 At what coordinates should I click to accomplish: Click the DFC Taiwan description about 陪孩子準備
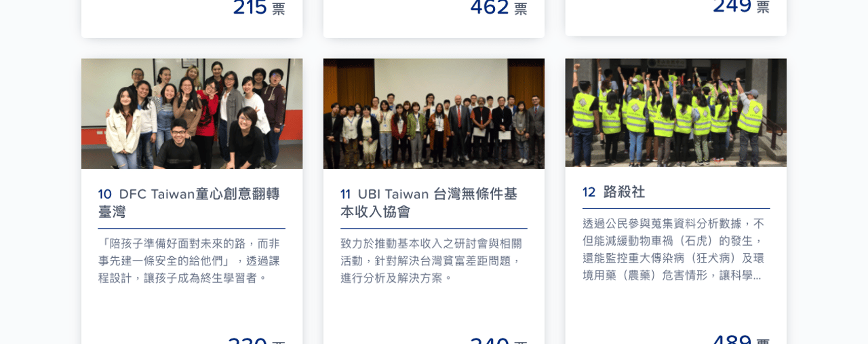pyautogui.click(x=189, y=261)
